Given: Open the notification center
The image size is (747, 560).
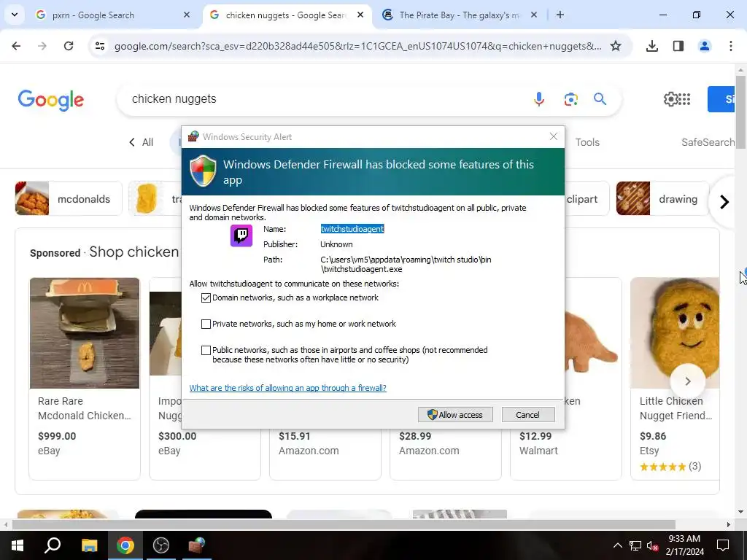Looking at the screenshot, I should 723,545.
